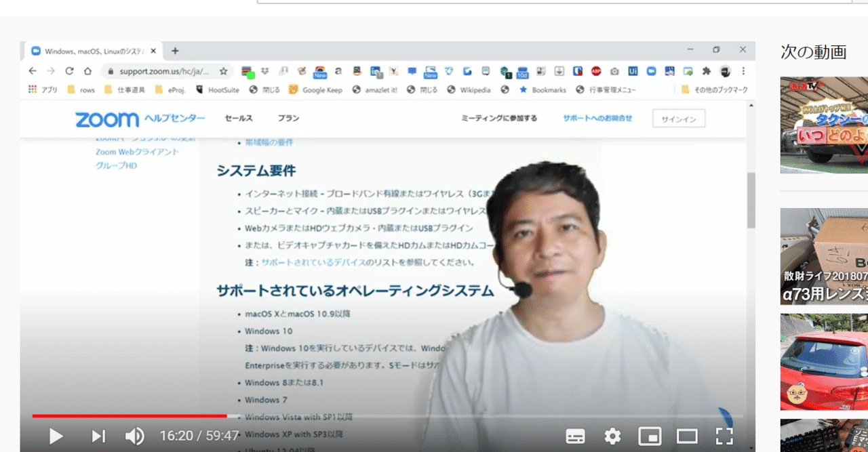Mute the video volume speaker icon
868x452 pixels.
pos(134,436)
